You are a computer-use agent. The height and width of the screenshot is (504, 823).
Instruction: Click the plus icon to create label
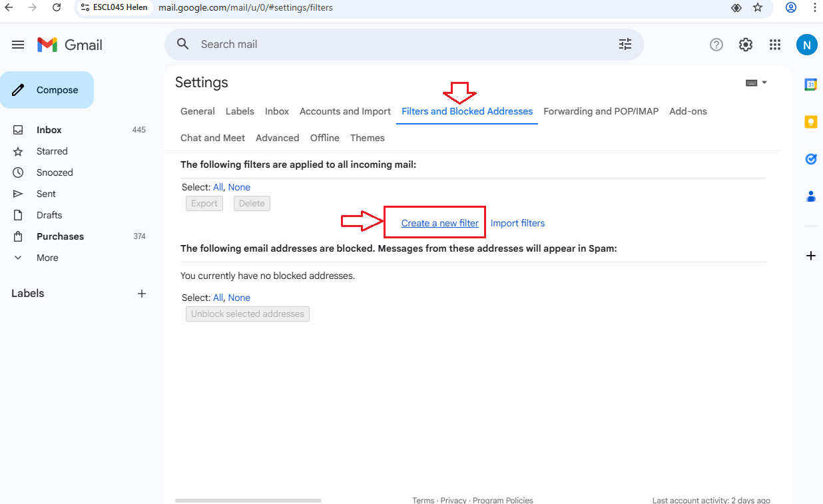click(141, 294)
